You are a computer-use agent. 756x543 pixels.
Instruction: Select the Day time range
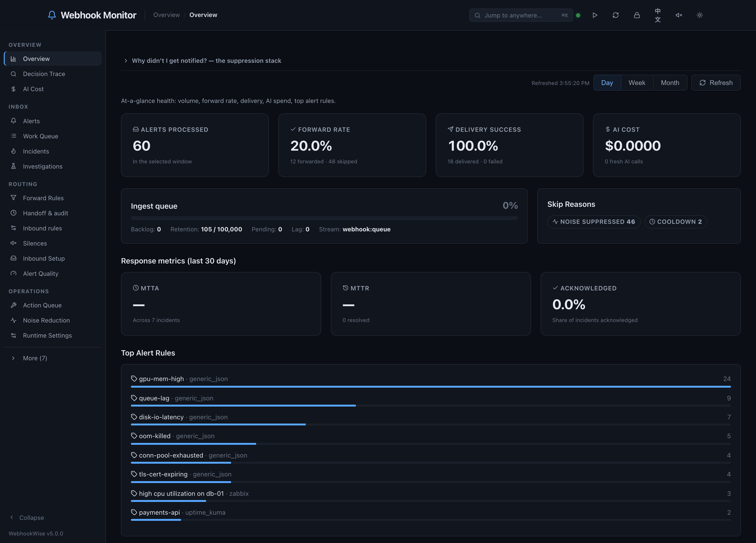pos(607,83)
